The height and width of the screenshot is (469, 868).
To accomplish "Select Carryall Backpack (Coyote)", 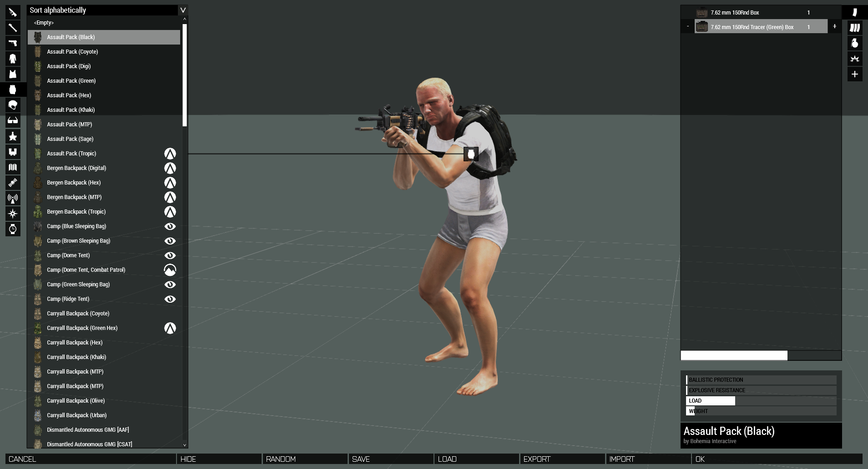I will (x=104, y=314).
